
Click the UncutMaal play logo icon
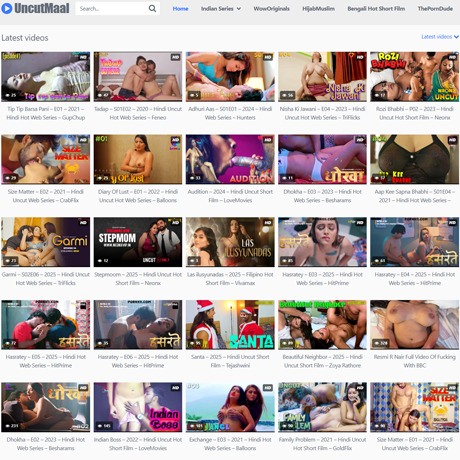click(x=6, y=8)
